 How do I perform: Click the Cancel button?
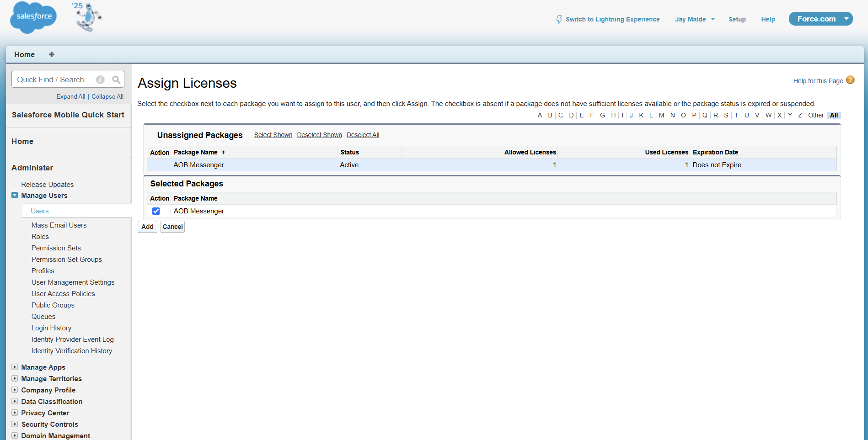pyautogui.click(x=172, y=227)
